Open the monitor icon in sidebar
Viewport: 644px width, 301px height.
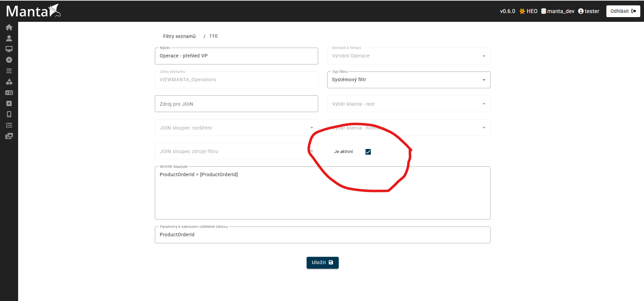[9, 49]
